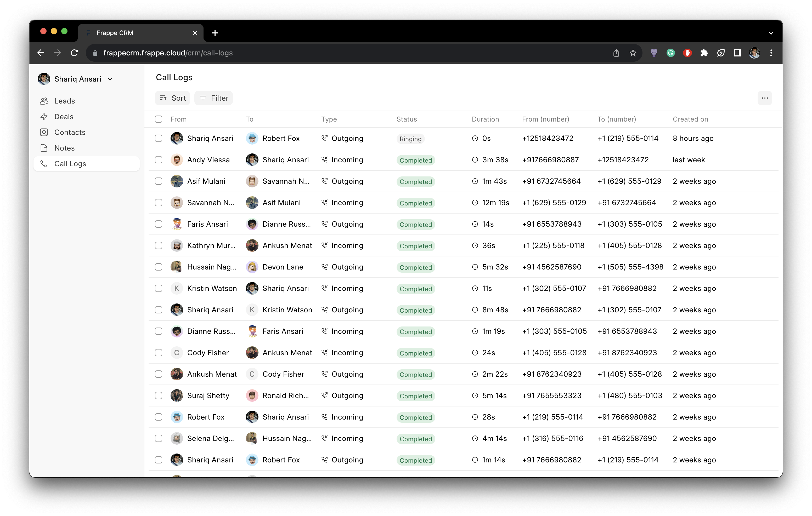Click the outgoing call icon on Robert Fox row
Screen dimensions: 812x516
click(324, 138)
